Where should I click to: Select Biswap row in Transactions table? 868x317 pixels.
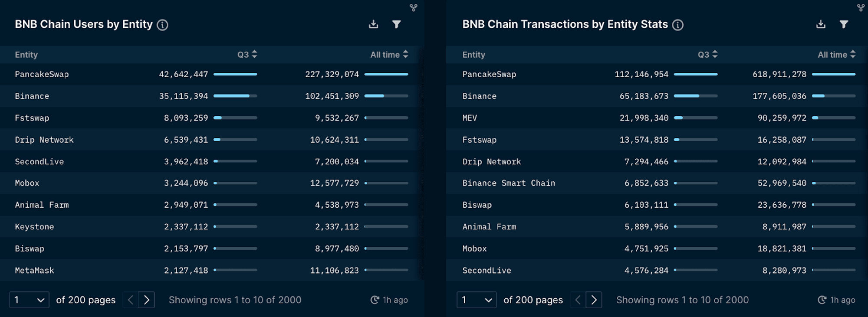pyautogui.click(x=657, y=205)
